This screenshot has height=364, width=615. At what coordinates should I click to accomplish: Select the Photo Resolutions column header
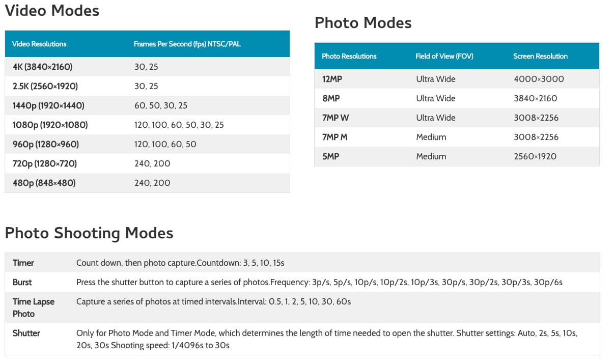coord(349,56)
